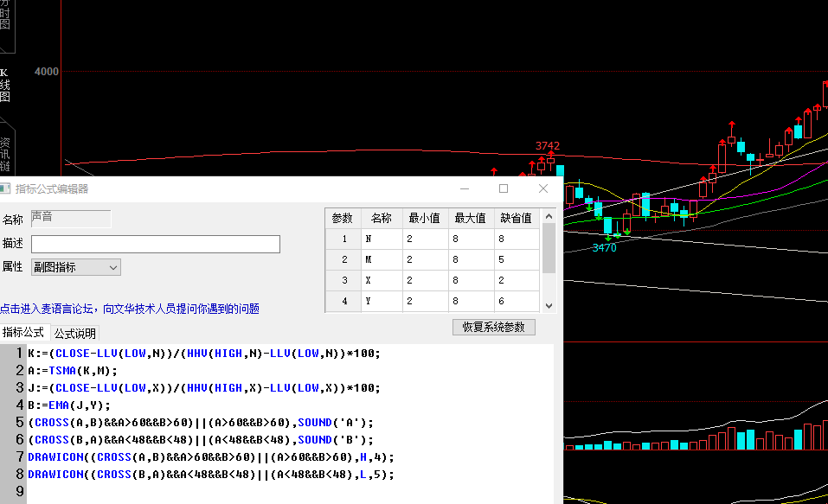Click the formula editor window title icon
This screenshot has width=828, height=504.
pyautogui.click(x=6, y=188)
